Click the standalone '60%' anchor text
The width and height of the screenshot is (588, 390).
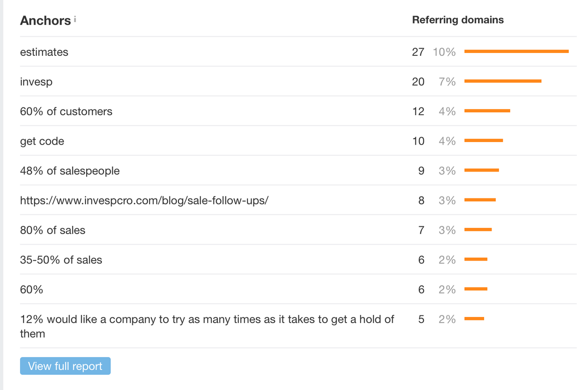(x=31, y=290)
